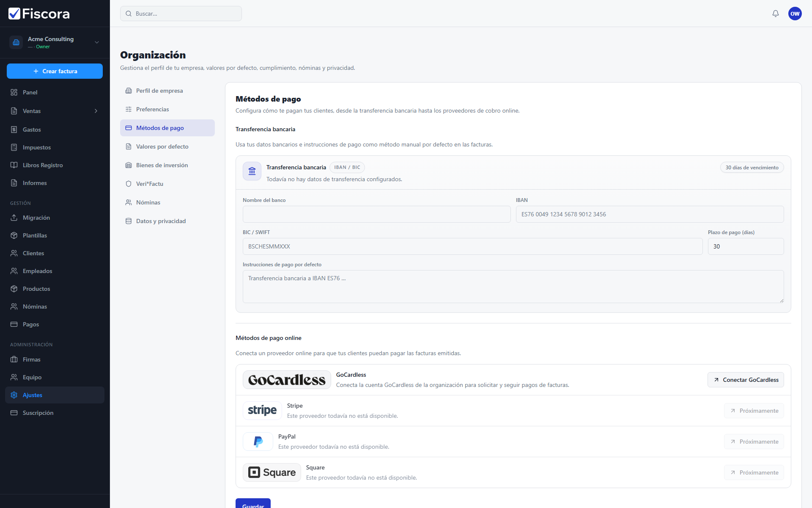Image resolution: width=812 pixels, height=508 pixels.
Task: Click the Métodos de pago online heading
Action: 269,338
